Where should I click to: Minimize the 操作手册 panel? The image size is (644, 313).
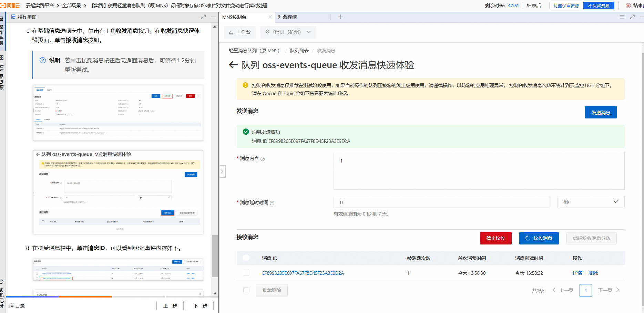pyautogui.click(x=214, y=17)
